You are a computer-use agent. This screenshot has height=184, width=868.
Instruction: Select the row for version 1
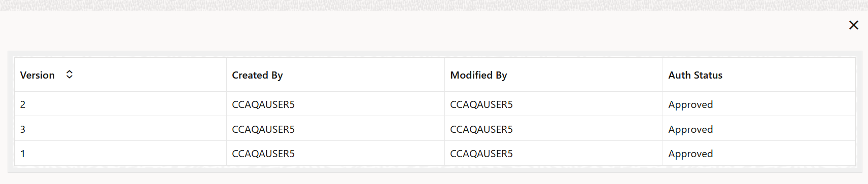435,153
